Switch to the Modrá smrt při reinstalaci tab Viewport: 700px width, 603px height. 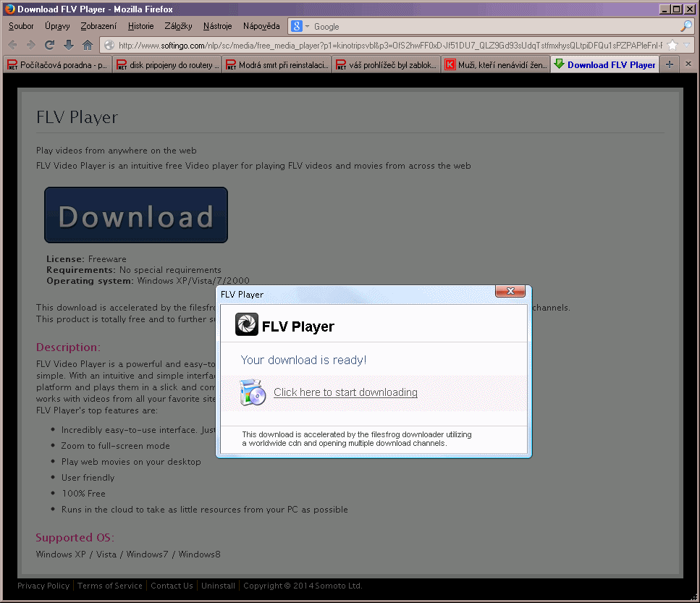coord(277,64)
